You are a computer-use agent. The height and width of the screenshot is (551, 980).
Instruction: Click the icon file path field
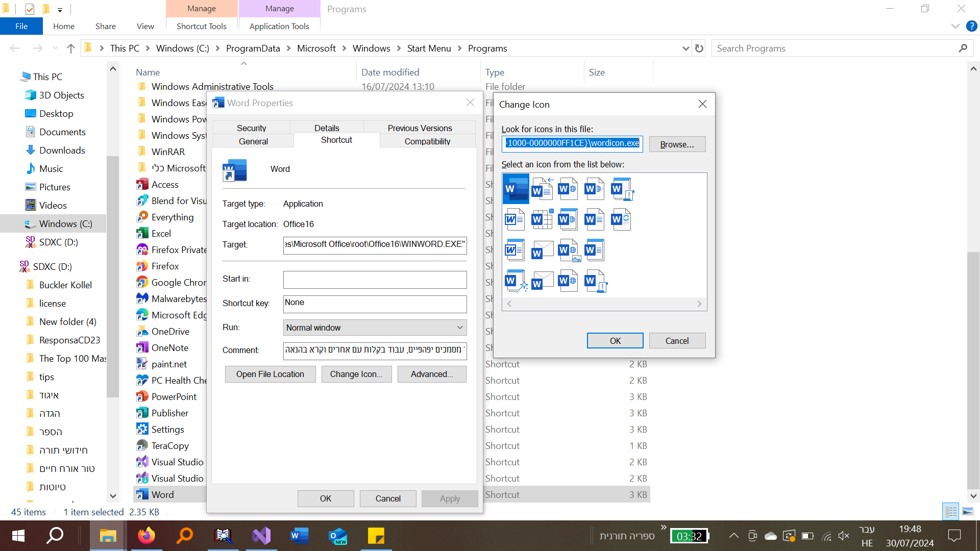coord(572,143)
